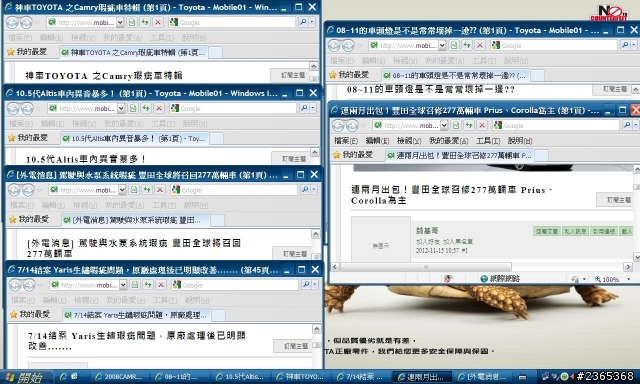Go back in the Camry瑕疵車特輯 window
The width and height of the screenshot is (640, 384).
(x=12, y=22)
